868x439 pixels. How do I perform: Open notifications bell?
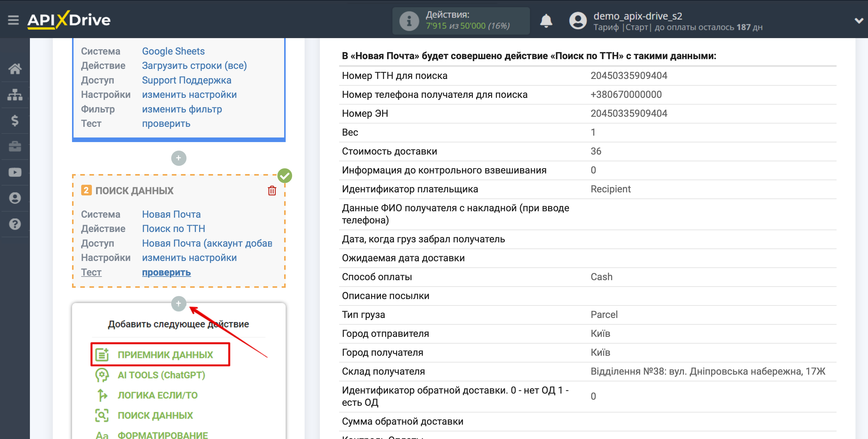click(x=546, y=21)
